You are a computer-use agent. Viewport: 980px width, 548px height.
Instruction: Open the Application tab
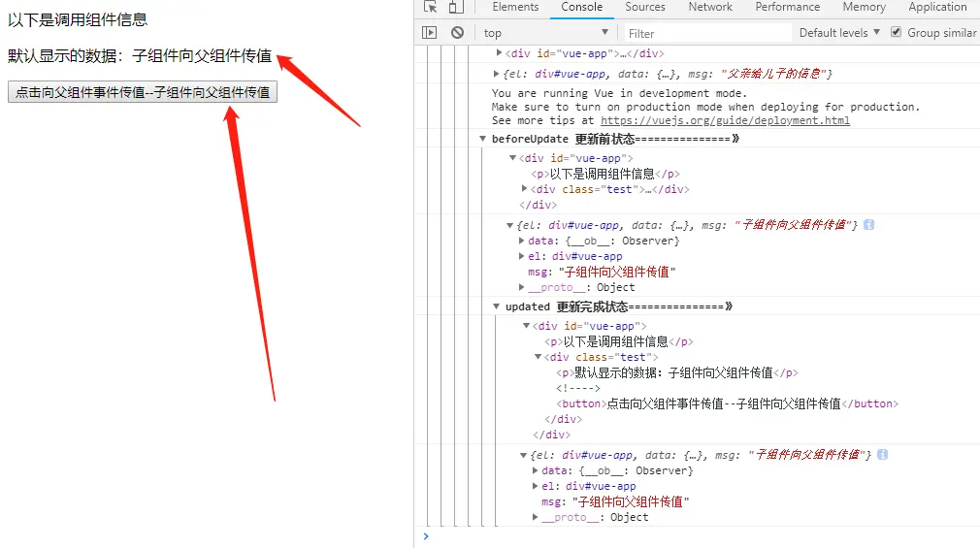pos(937,7)
